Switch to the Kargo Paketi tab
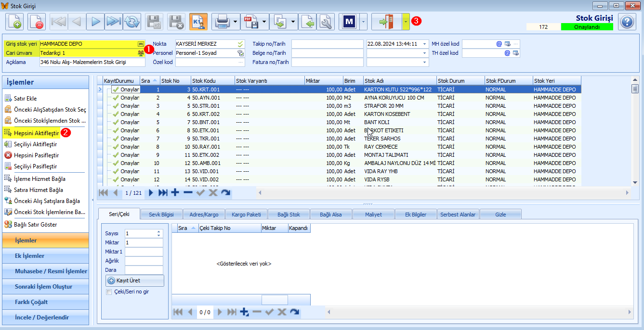Image resolution: width=644 pixels, height=330 pixels. pyautogui.click(x=246, y=215)
